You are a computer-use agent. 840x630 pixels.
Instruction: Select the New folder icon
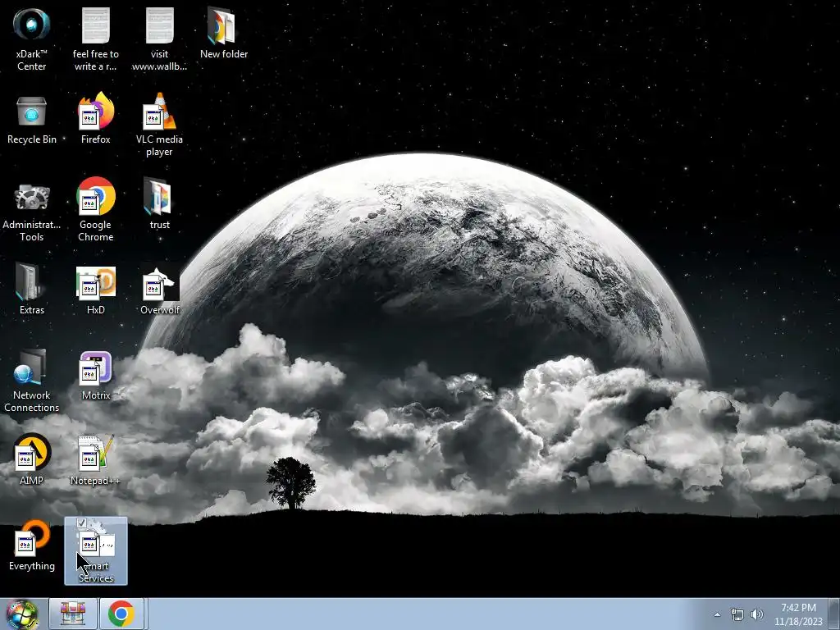(223, 33)
